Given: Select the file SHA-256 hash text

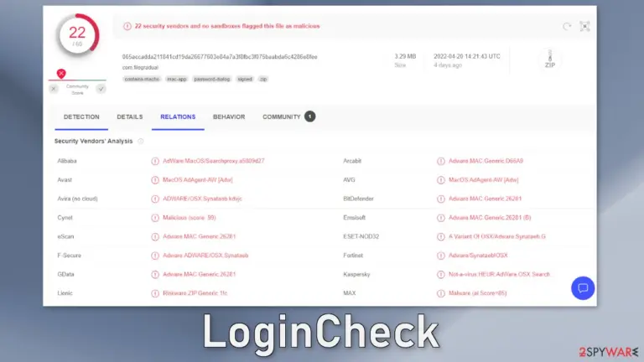Looking at the screenshot, I should 220,57.
